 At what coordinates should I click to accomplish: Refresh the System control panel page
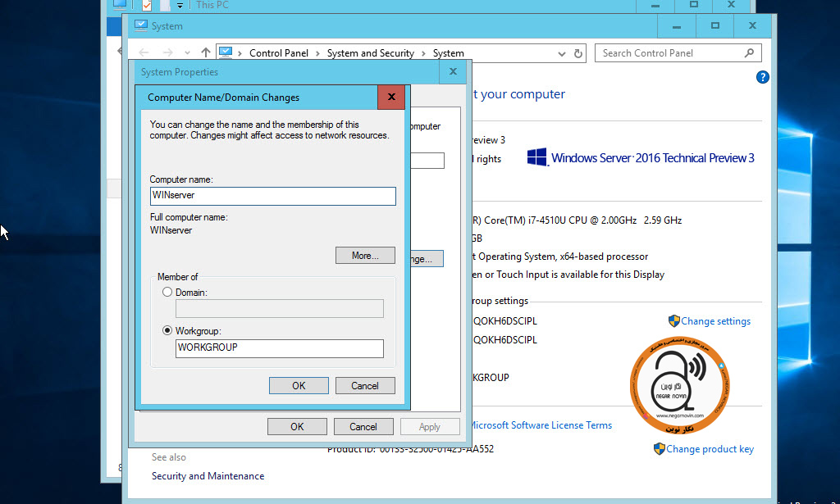click(578, 53)
